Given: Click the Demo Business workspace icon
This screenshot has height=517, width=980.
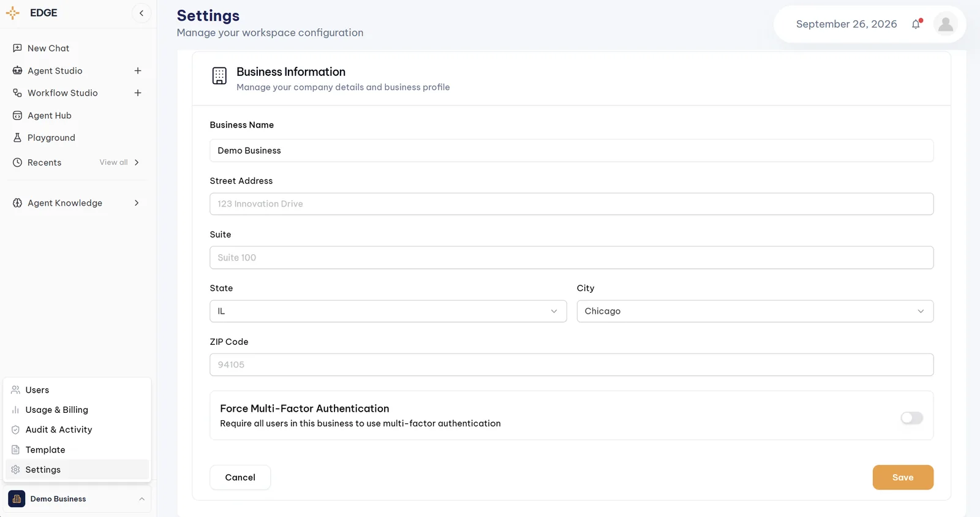Looking at the screenshot, I should click(x=17, y=499).
